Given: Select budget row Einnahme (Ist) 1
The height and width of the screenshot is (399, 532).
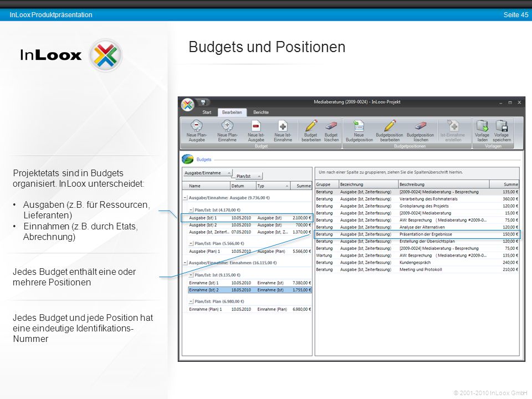Looking at the screenshot, I should pyautogui.click(x=250, y=283).
